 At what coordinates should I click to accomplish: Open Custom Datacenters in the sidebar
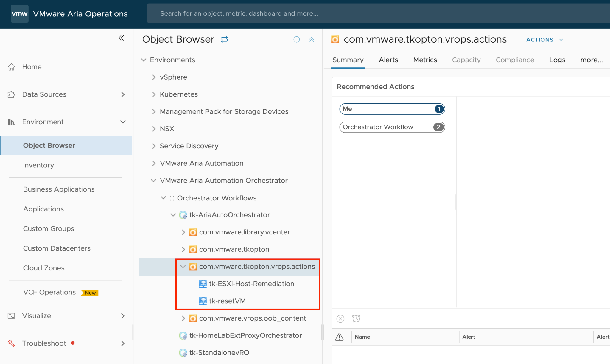pos(57,248)
